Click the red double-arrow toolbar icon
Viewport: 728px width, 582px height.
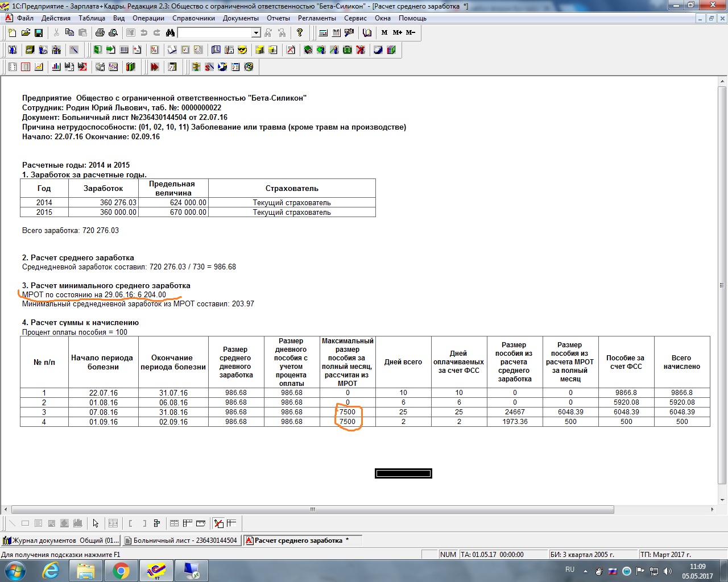(154, 67)
